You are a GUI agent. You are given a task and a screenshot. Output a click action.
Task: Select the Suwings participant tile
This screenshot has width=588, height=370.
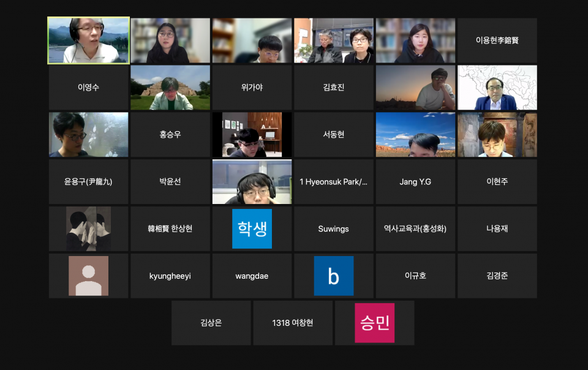click(334, 228)
